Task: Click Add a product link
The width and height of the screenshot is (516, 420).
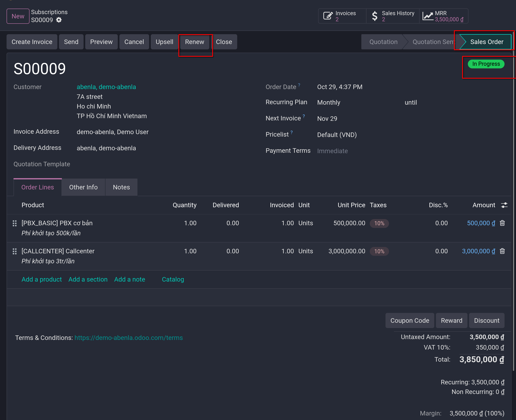Action: pos(42,279)
